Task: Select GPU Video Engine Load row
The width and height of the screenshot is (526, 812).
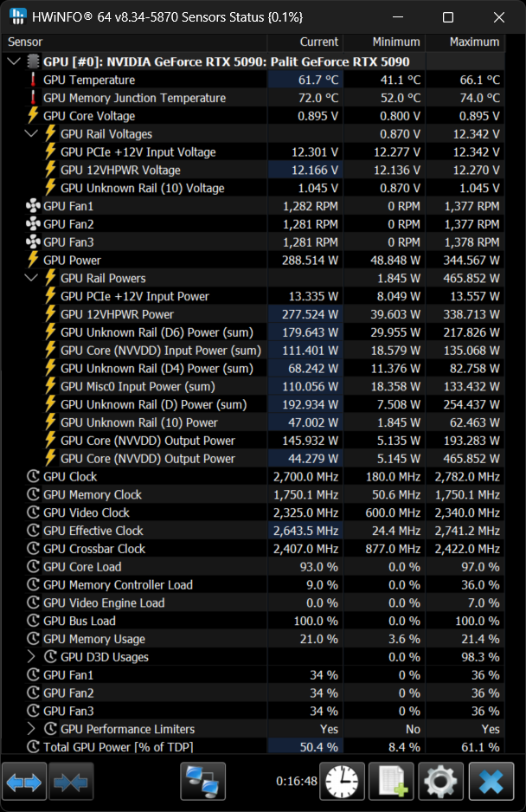Action: (x=253, y=603)
